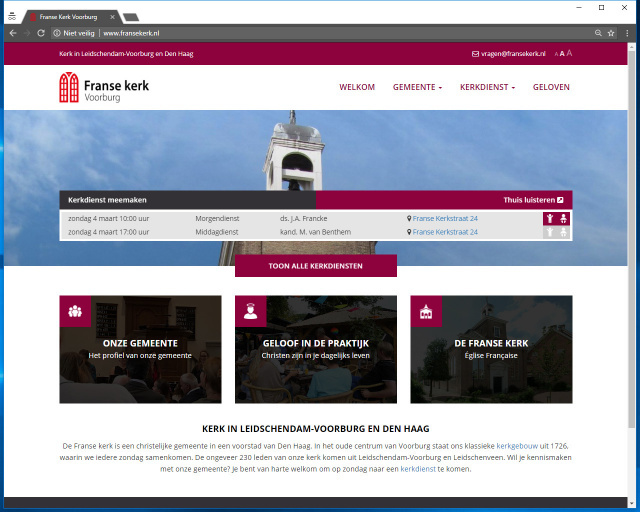The height and width of the screenshot is (512, 640).
Task: Email vragen@fransekerk.nl via header link
Action: [x=508, y=53]
